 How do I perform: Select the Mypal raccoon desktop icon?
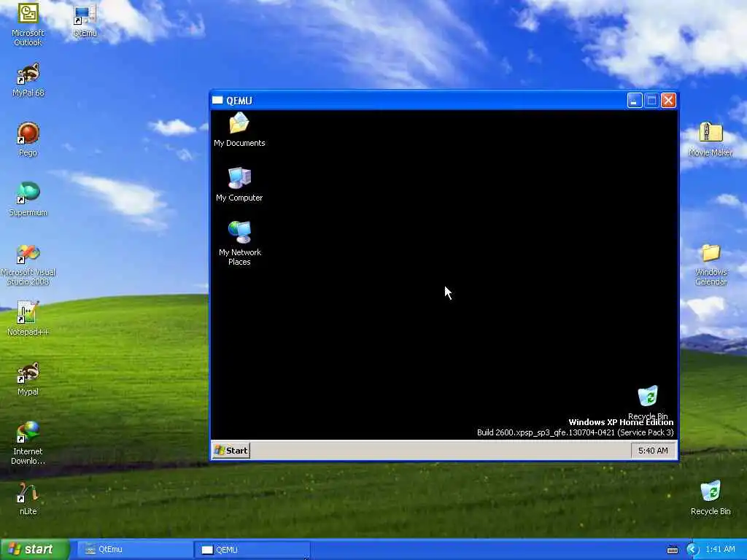(28, 378)
